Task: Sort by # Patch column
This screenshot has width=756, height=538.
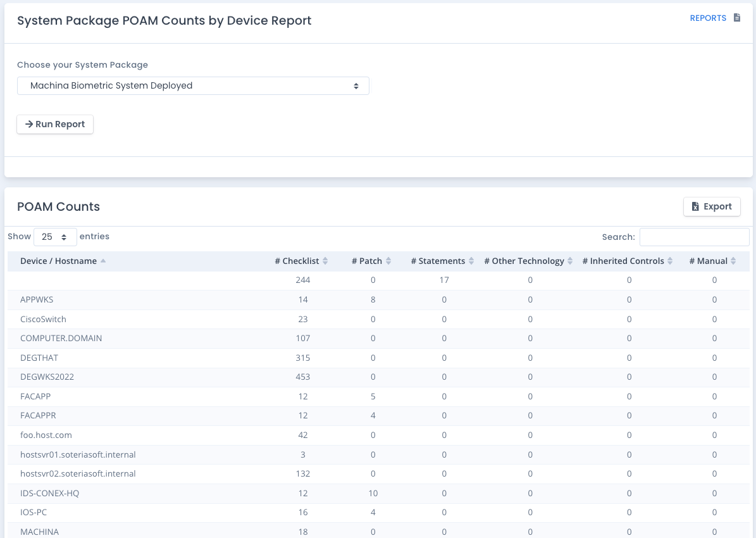Action: coord(371,261)
